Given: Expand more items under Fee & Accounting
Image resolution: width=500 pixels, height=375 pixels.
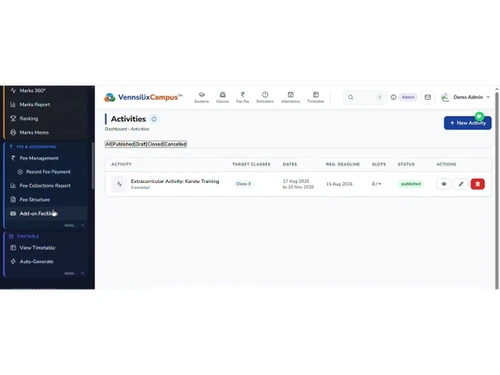Looking at the screenshot, I should point(74,226).
